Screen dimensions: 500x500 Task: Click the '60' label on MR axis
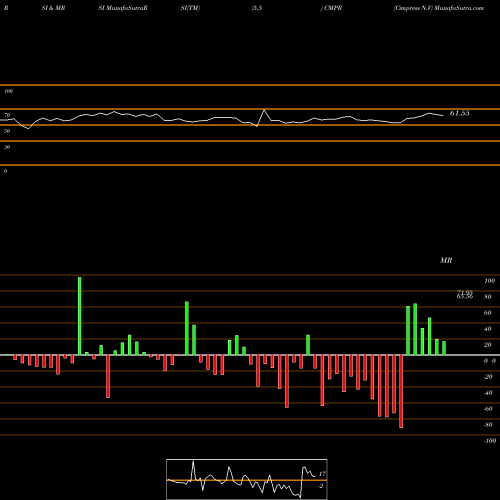click(488, 313)
